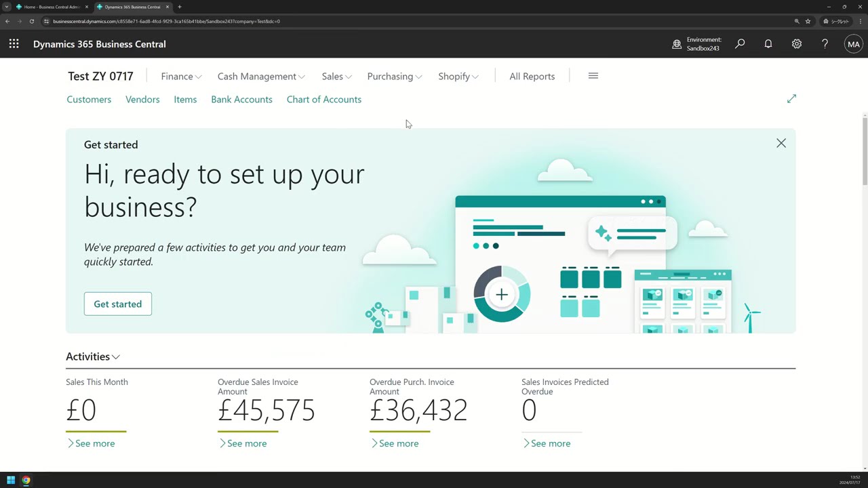Bookmark this page with the star icon
The height and width of the screenshot is (488, 868).
[808, 21]
